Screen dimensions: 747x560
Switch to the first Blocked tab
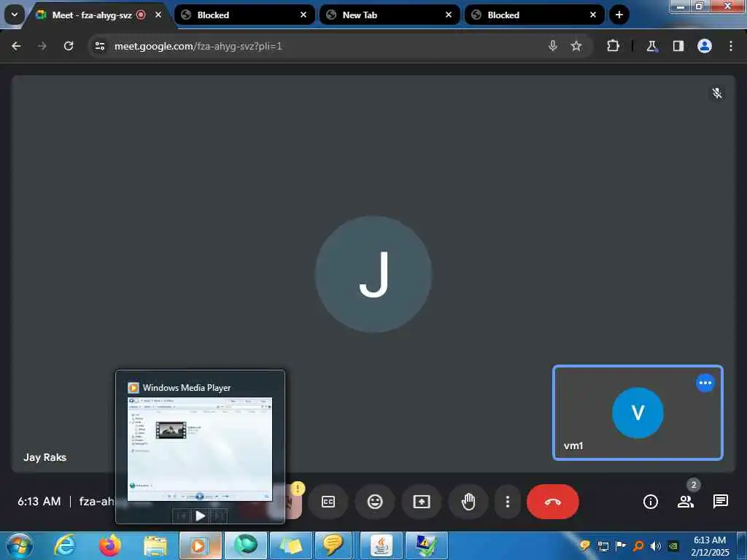244,15
